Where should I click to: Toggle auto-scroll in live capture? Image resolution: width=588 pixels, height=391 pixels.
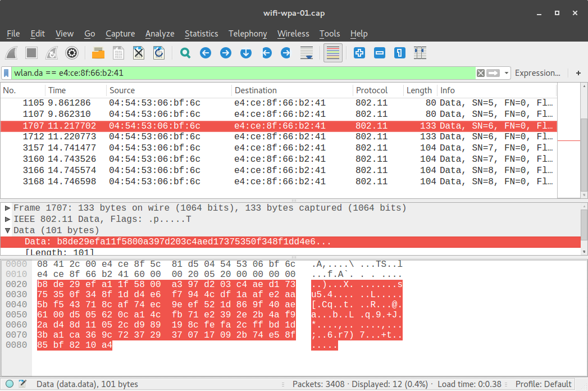305,52
